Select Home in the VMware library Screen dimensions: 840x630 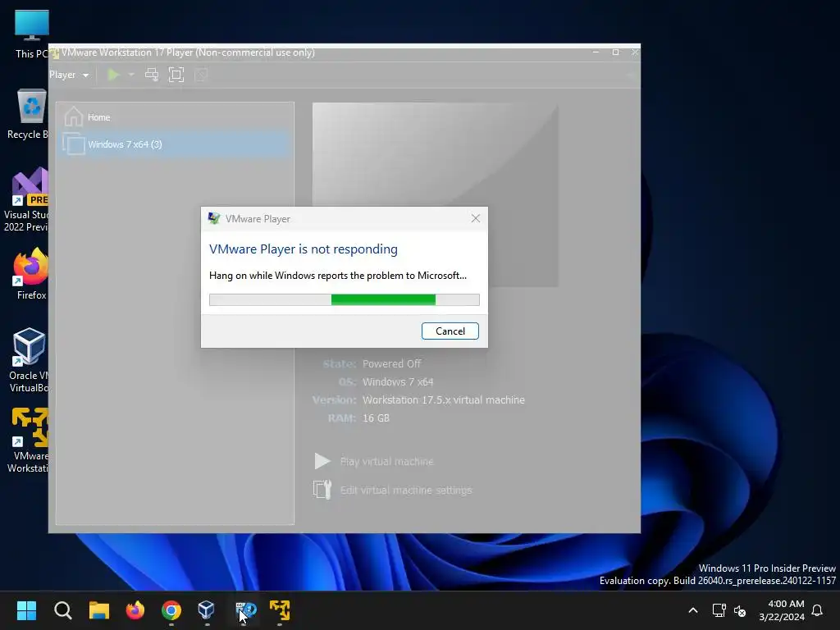tap(175, 116)
